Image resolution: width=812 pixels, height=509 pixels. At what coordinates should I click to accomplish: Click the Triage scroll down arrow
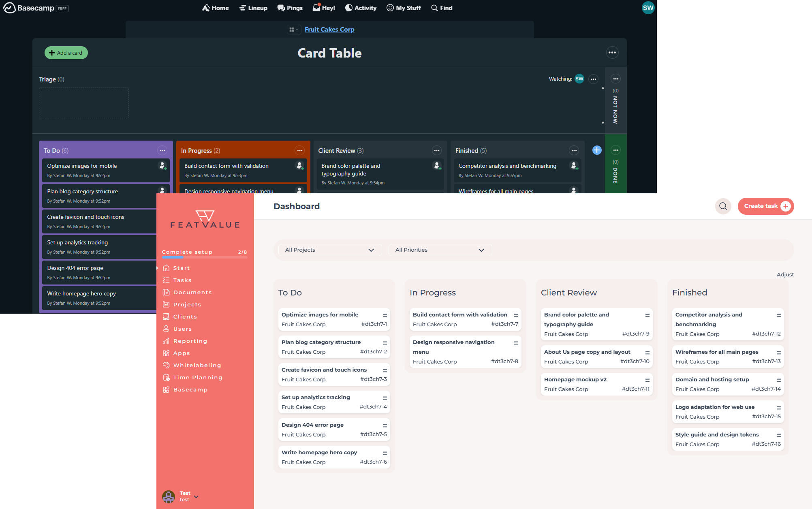tap(603, 123)
